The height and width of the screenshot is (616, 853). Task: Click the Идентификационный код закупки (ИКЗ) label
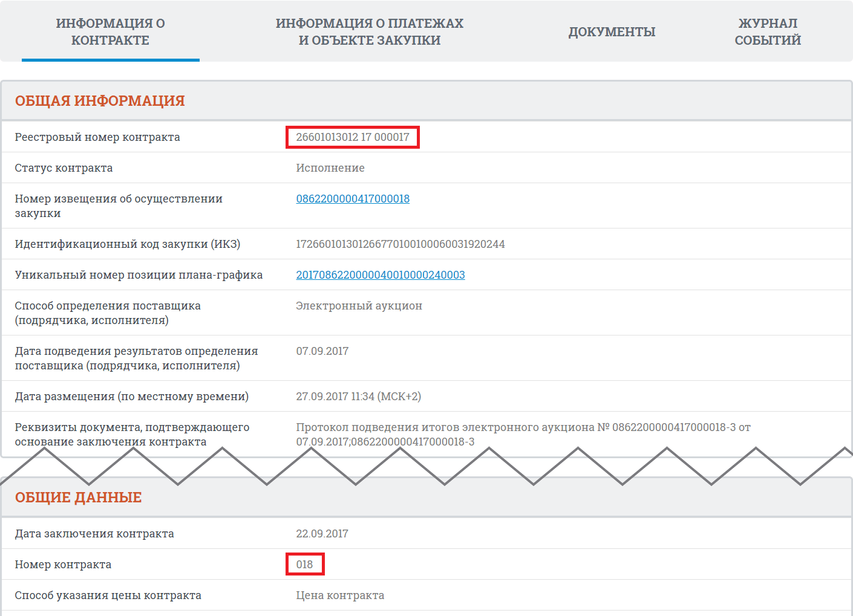tap(128, 244)
